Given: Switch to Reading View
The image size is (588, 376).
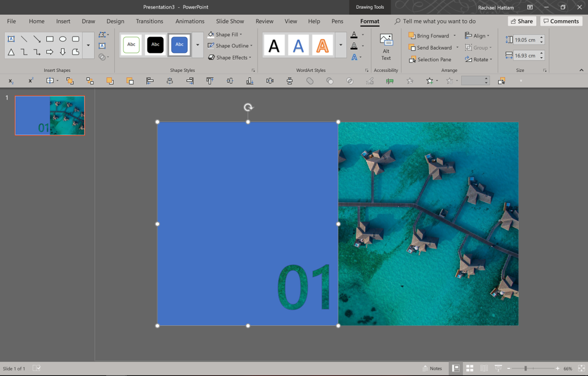Looking at the screenshot, I should (484, 368).
